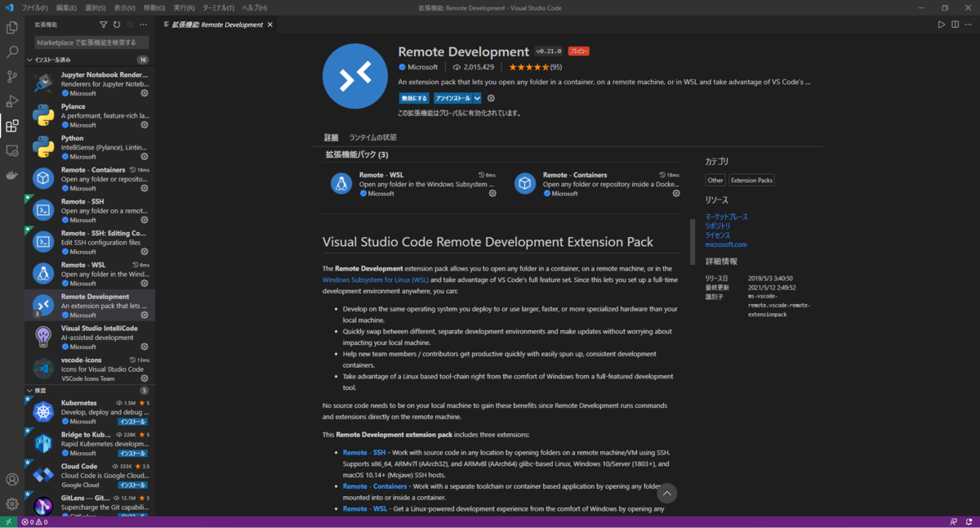The width and height of the screenshot is (980, 528).
Task: Open the ライセンス link
Action: pos(718,235)
